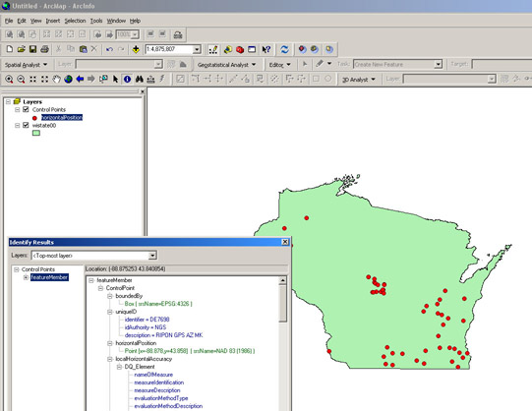Click the Add Data plus icon

(x=136, y=49)
